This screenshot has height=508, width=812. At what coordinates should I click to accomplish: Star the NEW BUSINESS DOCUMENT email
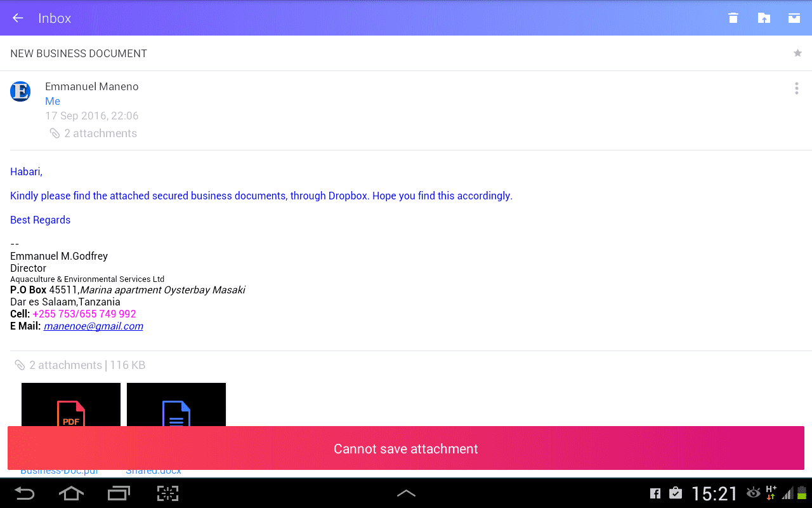(x=797, y=53)
